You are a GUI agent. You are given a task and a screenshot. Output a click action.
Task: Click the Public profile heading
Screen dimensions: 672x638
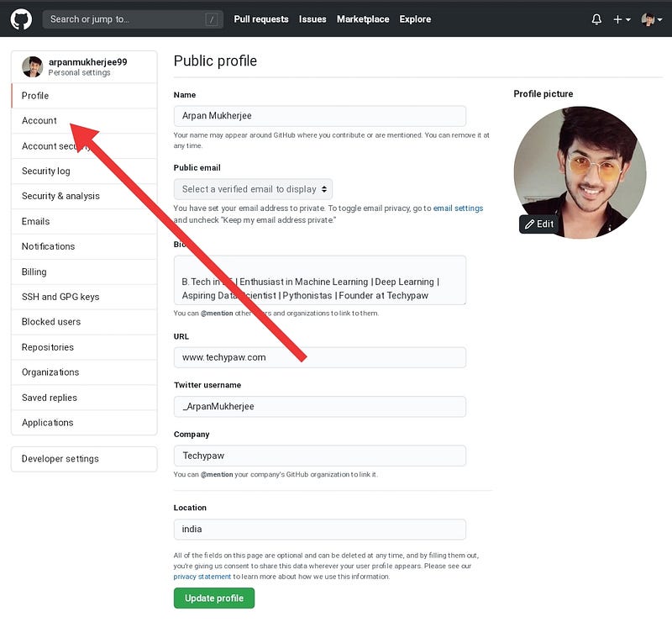[215, 61]
